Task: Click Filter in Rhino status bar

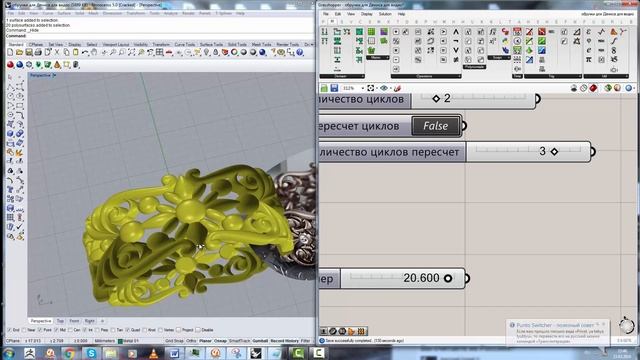Action: pos(305,340)
